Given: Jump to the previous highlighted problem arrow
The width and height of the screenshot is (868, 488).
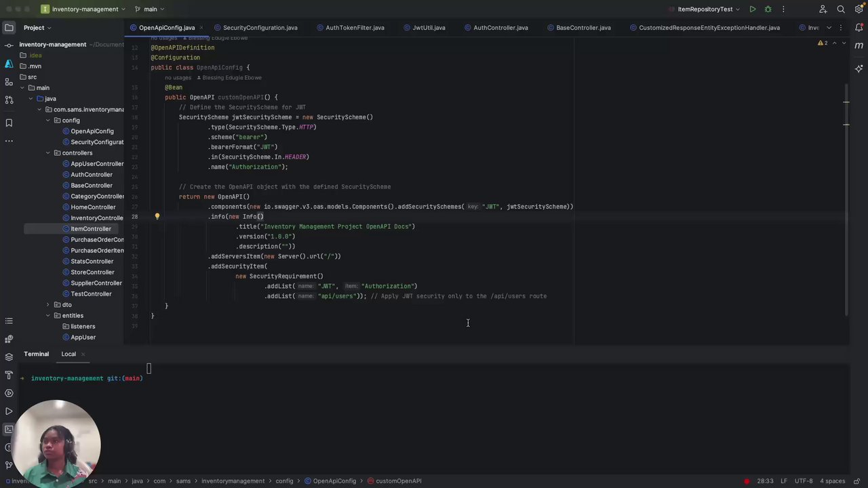Looking at the screenshot, I should click(x=835, y=43).
